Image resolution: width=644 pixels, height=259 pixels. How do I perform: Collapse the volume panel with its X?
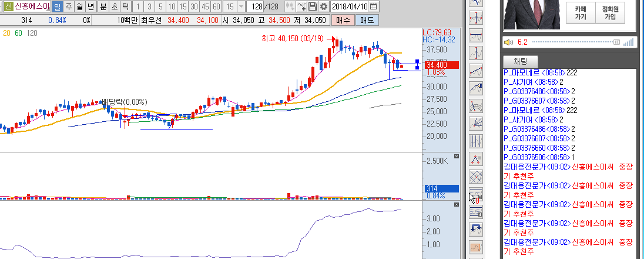(455, 155)
